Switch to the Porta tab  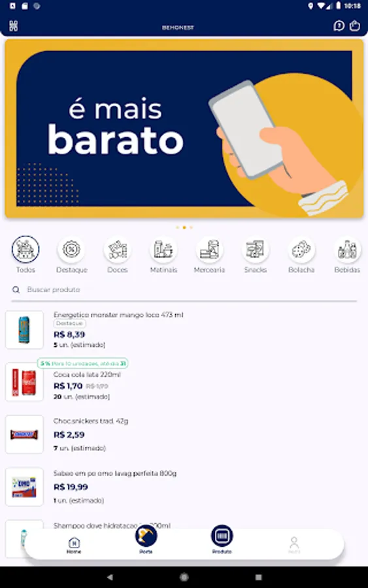(146, 539)
